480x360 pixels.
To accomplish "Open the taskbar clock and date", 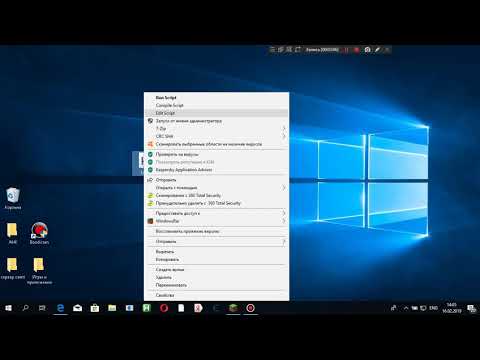I will [452, 308].
